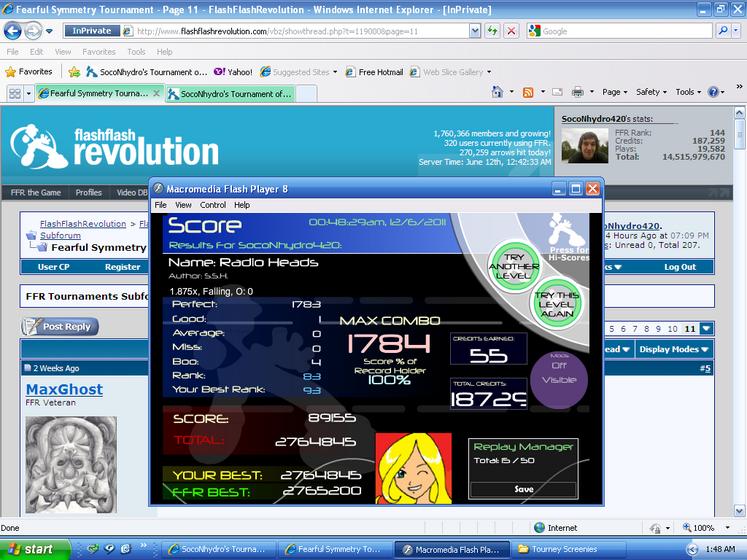The image size is (747, 560).
Task: Click the MaxGhost username link
Action: point(64,389)
